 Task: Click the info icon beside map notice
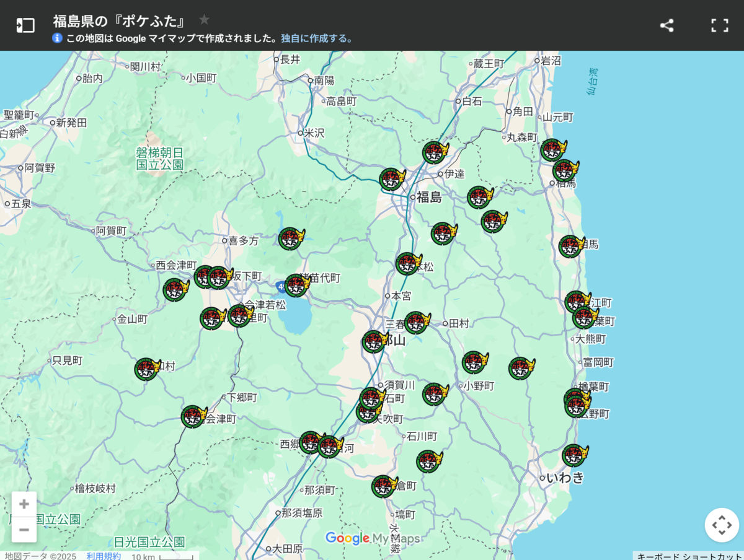pos(57,38)
